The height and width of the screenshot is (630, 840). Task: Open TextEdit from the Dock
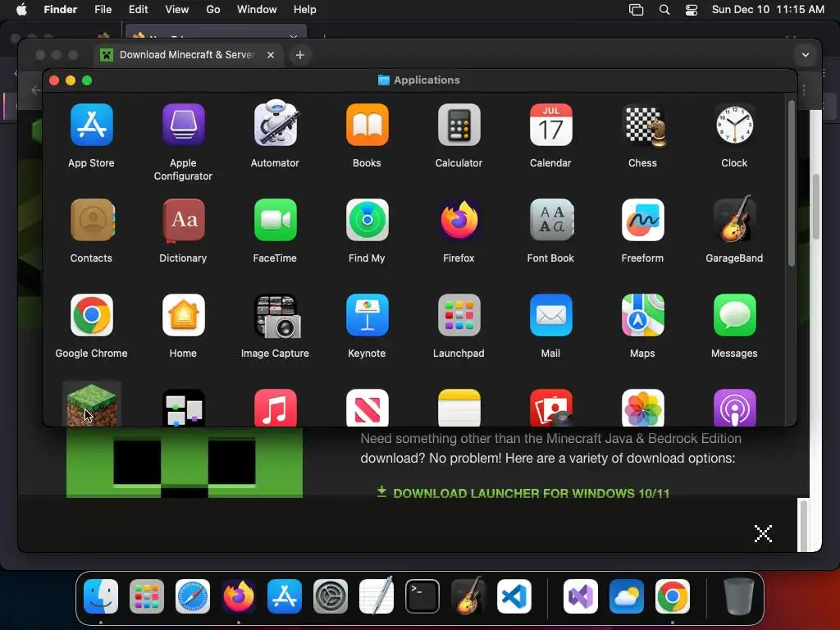(x=376, y=596)
